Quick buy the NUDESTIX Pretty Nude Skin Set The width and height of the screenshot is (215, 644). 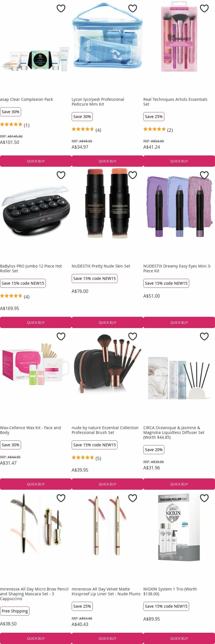pos(107,322)
